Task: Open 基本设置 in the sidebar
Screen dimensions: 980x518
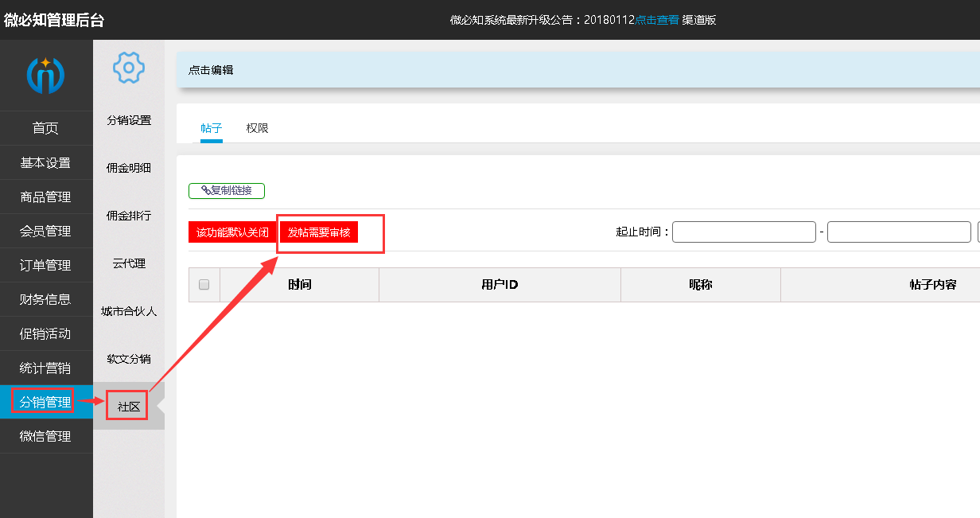Action: coord(45,163)
